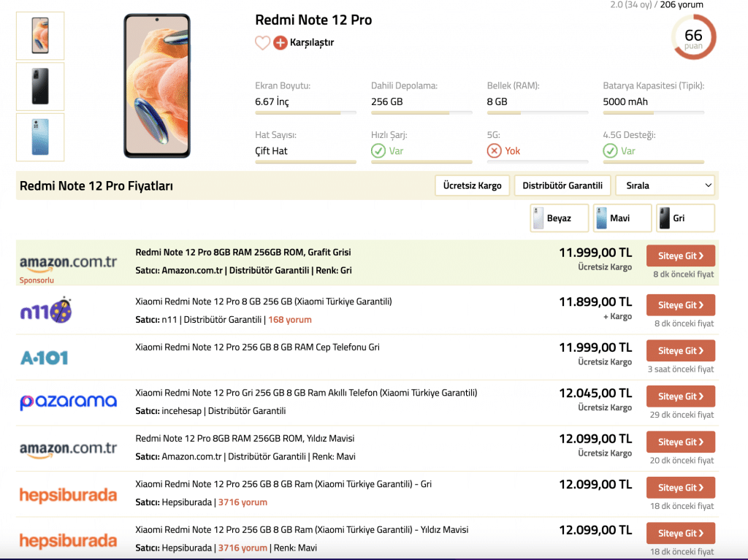Click the Redmi Note 12 Pro Fiyatları heading
Screen dimensions: 748x560
tap(96, 186)
